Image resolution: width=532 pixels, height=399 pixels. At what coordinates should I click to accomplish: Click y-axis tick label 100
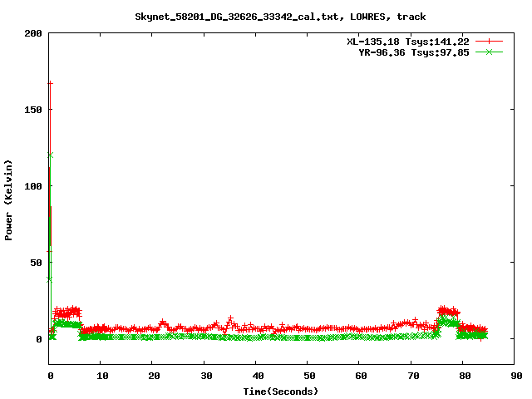[x=33, y=186]
